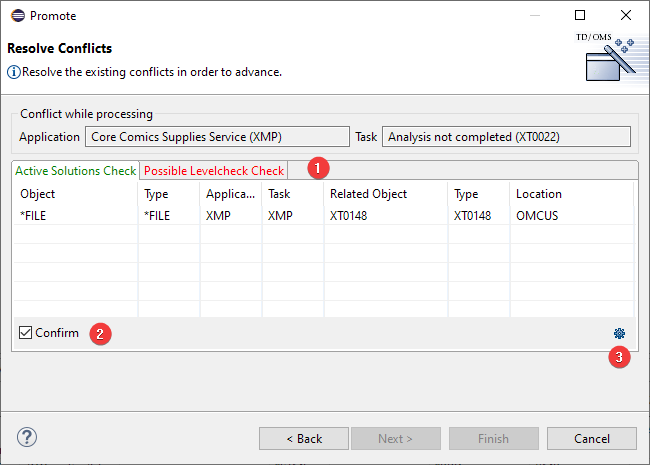Viewport: 650px width, 465px height.
Task: Click the Application field Core Comics Supplies Service
Action: point(215,136)
